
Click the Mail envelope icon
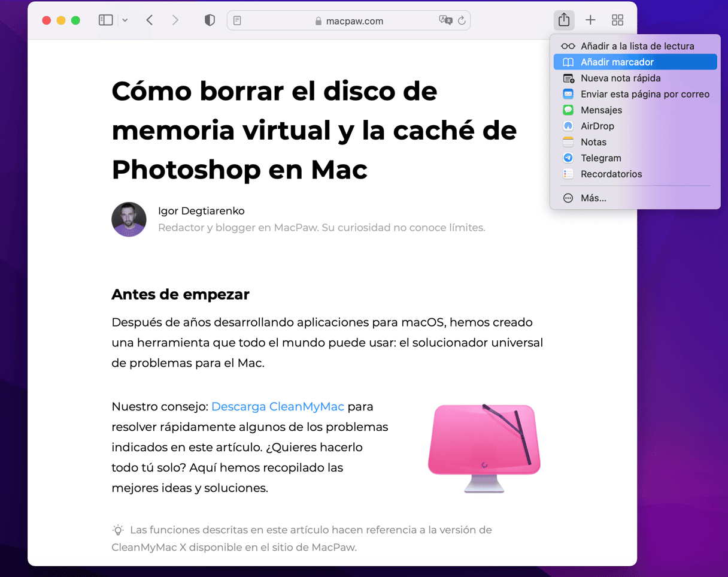tap(568, 94)
